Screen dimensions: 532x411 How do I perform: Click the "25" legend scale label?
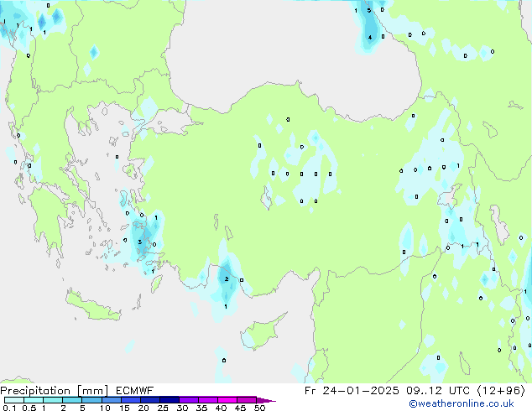click(163, 408)
